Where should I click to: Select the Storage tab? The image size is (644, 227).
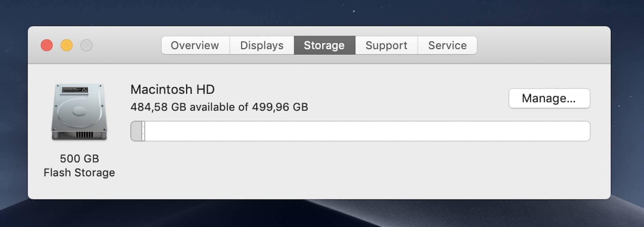click(x=324, y=45)
